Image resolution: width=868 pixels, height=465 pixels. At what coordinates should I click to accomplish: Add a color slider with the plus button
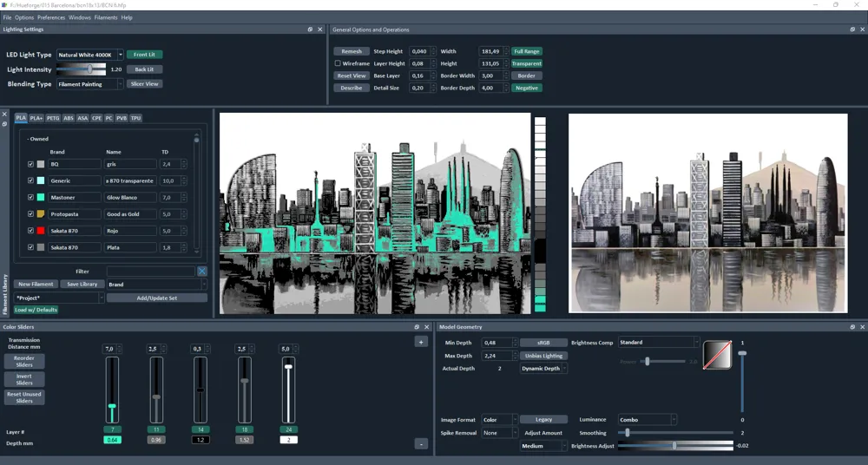(421, 342)
